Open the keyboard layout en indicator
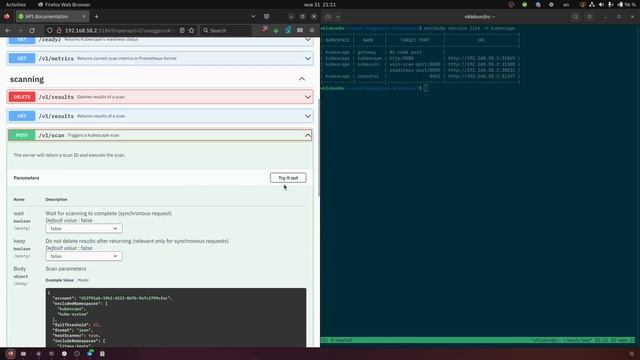The height and width of the screenshot is (360, 640). (x=566, y=4)
